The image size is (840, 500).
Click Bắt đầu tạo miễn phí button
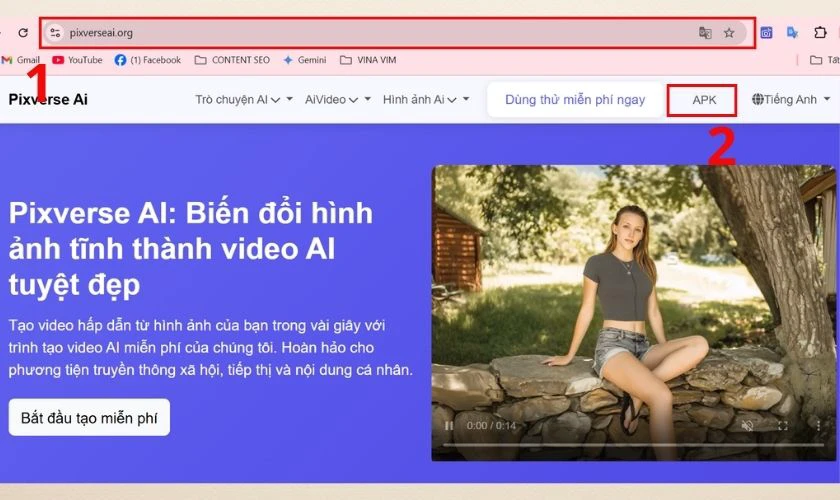click(89, 417)
